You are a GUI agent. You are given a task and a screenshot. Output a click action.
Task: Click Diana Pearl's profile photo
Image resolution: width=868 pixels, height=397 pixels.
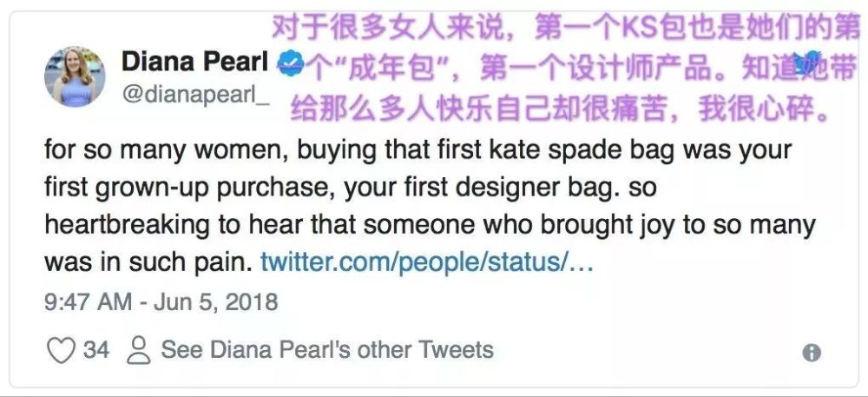click(x=76, y=77)
